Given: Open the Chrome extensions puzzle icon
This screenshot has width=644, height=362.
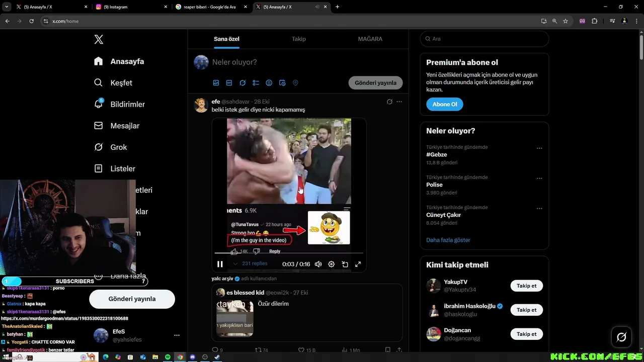Looking at the screenshot, I should pyautogui.click(x=595, y=21).
